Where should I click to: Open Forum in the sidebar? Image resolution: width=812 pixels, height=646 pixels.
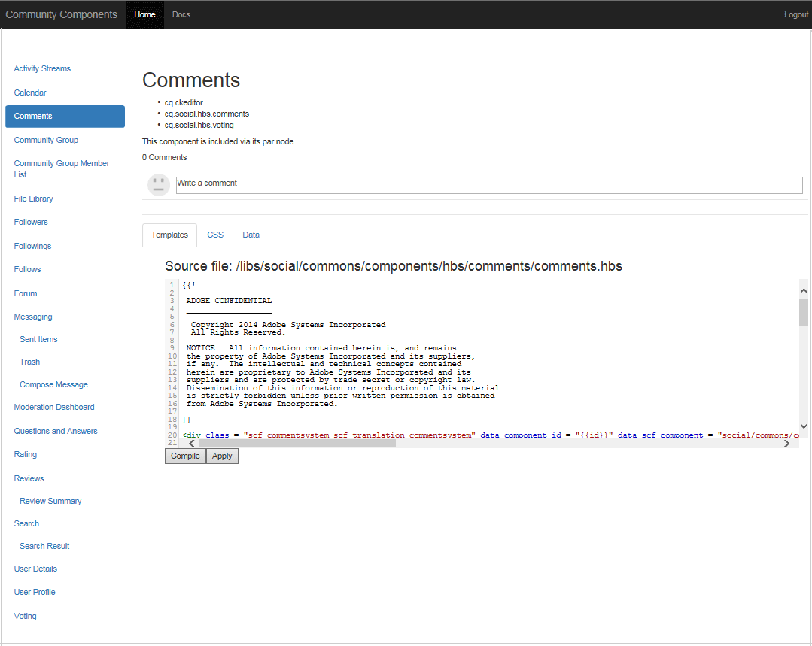coord(26,293)
